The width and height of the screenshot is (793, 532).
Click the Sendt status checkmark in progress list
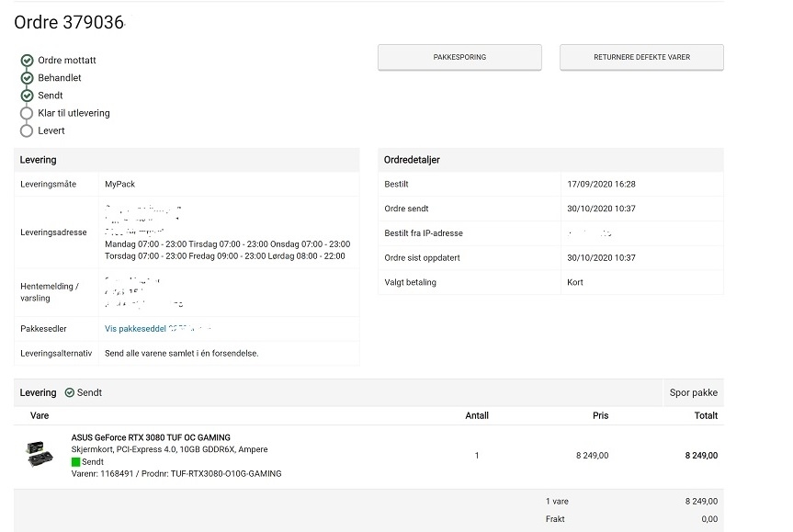point(27,96)
